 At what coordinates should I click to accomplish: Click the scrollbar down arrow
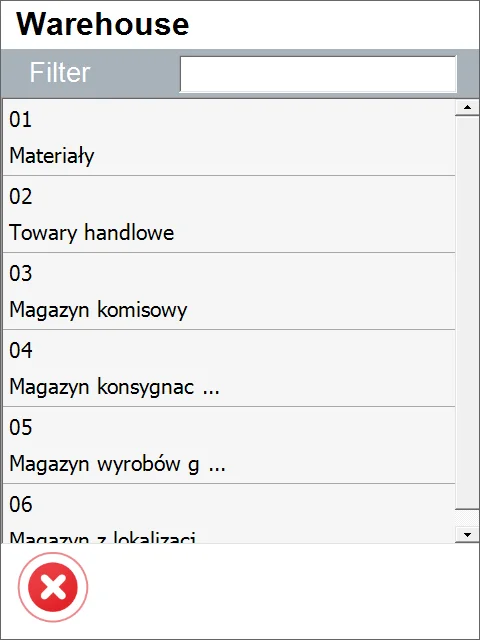[x=467, y=534]
